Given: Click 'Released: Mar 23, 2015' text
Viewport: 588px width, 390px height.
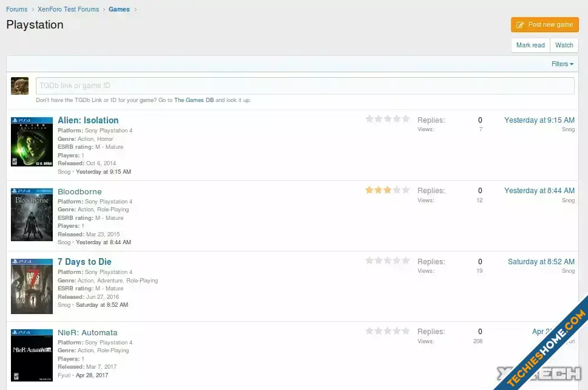Looking at the screenshot, I should [x=89, y=234].
